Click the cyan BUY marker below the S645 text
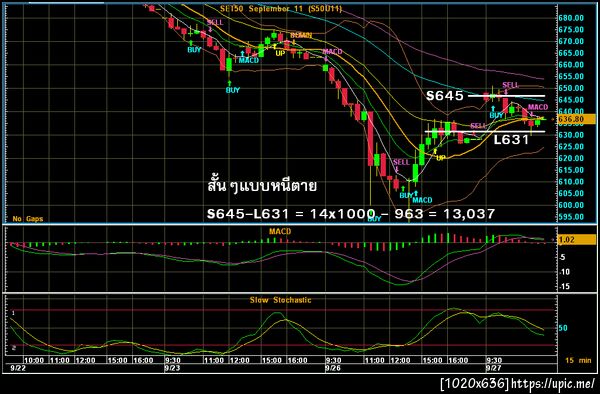This screenshot has height=394, width=600. point(496,115)
